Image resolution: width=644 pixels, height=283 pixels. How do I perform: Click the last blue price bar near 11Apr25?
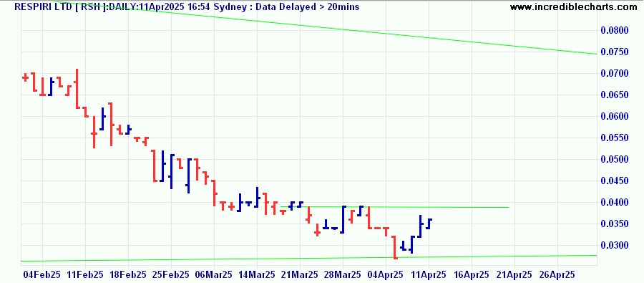pyautogui.click(x=429, y=224)
